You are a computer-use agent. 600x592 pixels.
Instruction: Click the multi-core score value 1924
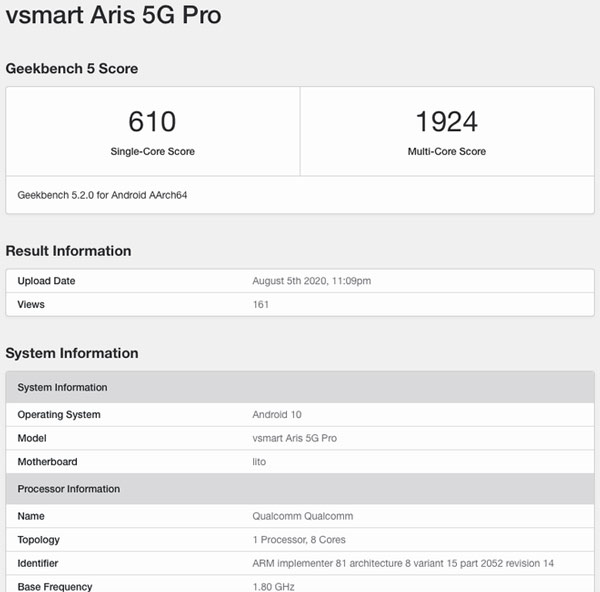pyautogui.click(x=447, y=122)
